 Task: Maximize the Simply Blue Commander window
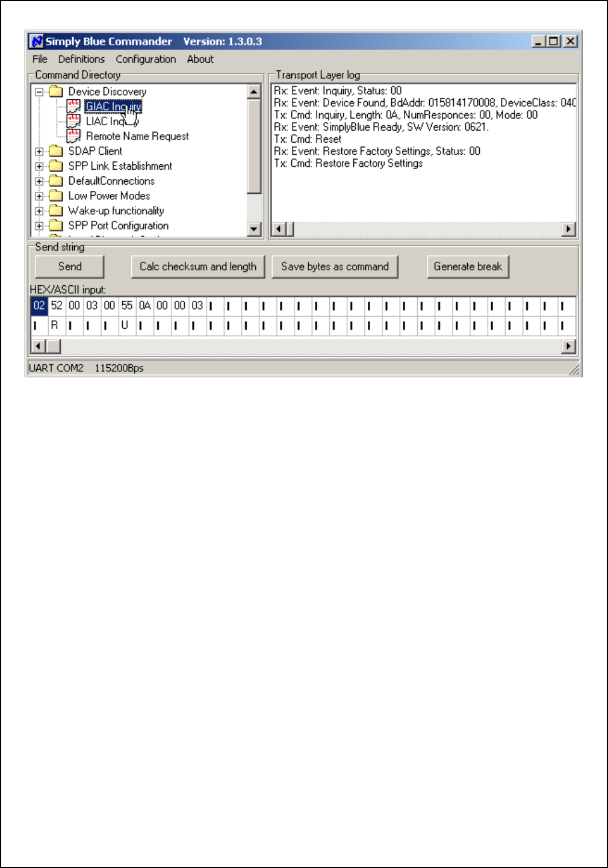[553, 41]
